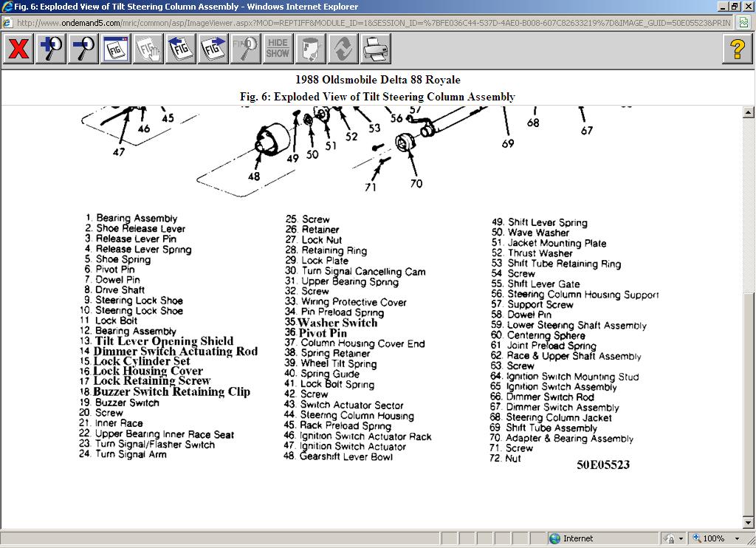Click diagram callout number 69
The height and width of the screenshot is (548, 756).
coord(508,143)
